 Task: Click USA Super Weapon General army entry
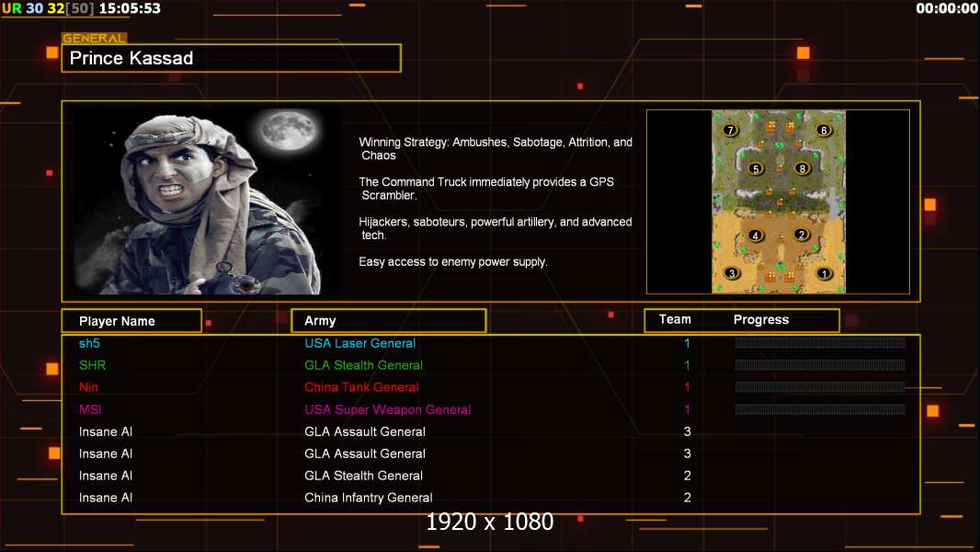[388, 409]
